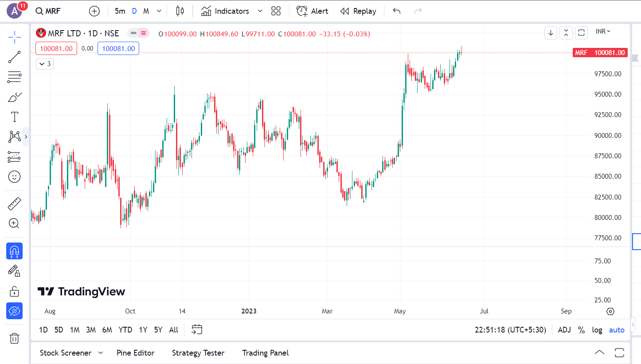Click the 22:51:18 (UTC+5:30) timezone

pyautogui.click(x=510, y=330)
